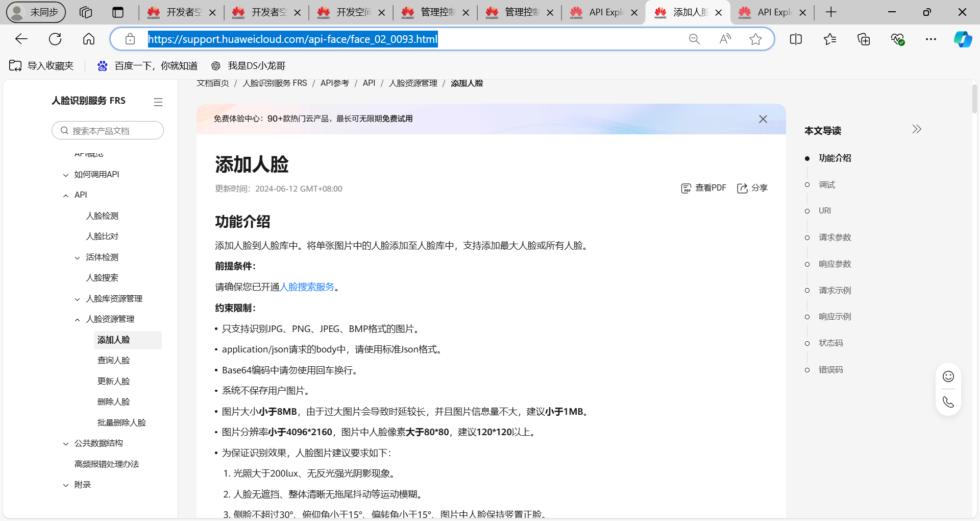Click the browser refresh button
The image size is (980, 521).
pyautogui.click(x=55, y=39)
